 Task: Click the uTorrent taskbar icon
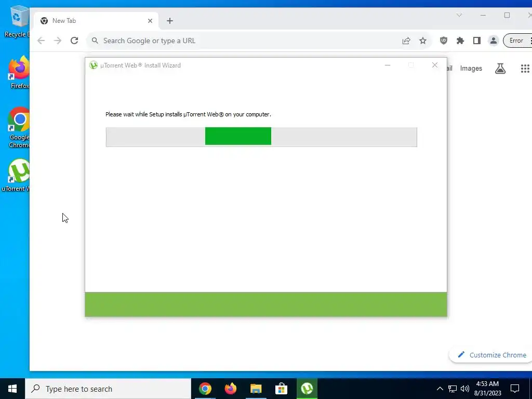307,389
